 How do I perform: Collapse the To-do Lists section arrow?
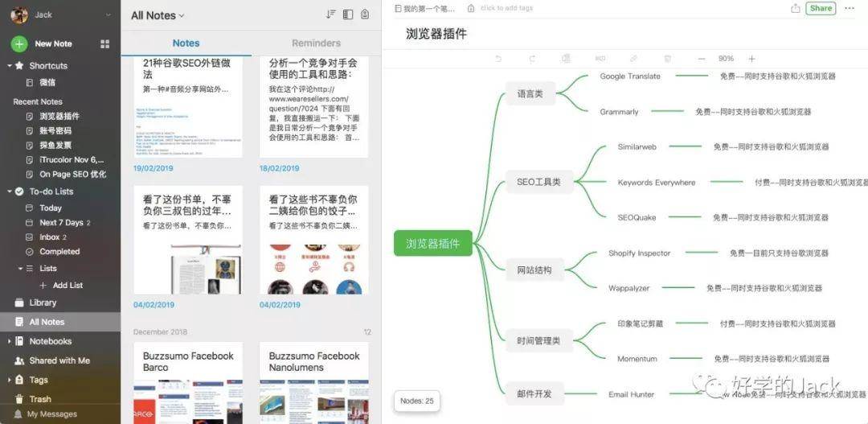(x=10, y=191)
